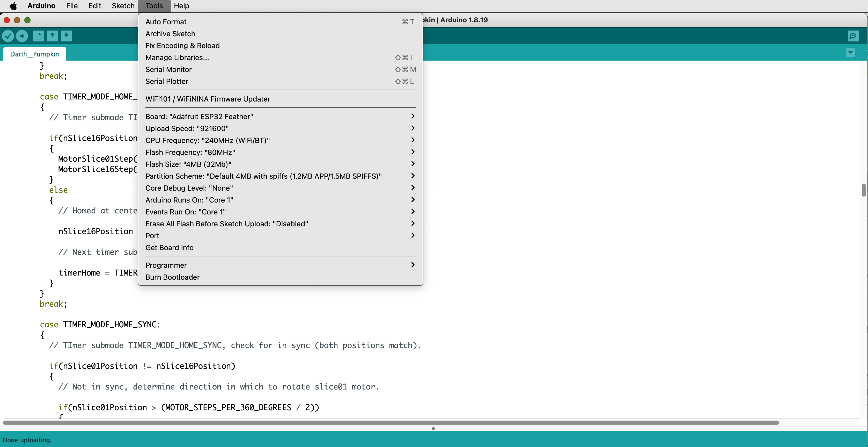
Task: Click the 'TImer submodeTIMER_MODE_HOME_SYNC' comment
Action: 235,345
